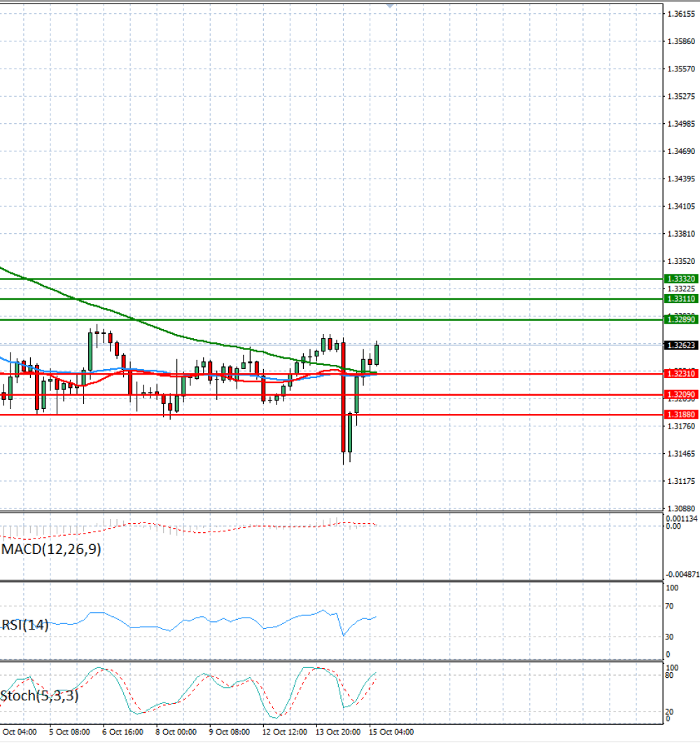Click the 1.34690 price scale value

tap(681, 152)
